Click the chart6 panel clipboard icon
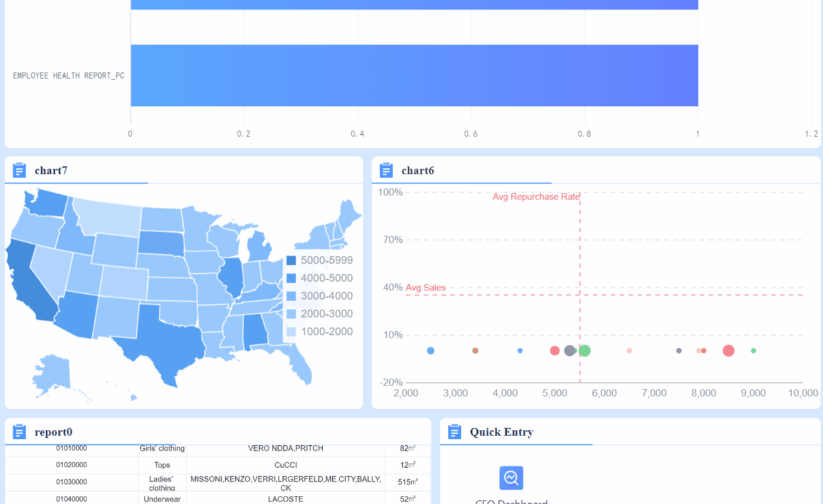This screenshot has height=504, width=823. click(386, 169)
